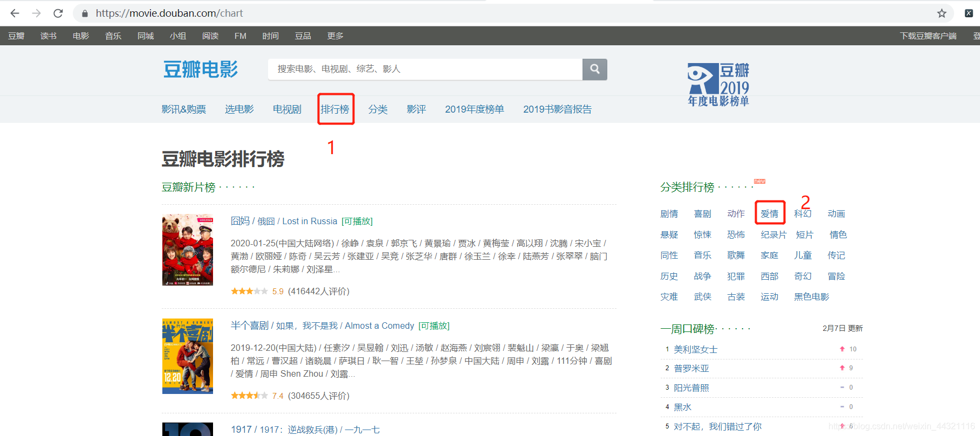Open 阳光普照 in weekly ranking
980x436 pixels.
click(691, 388)
